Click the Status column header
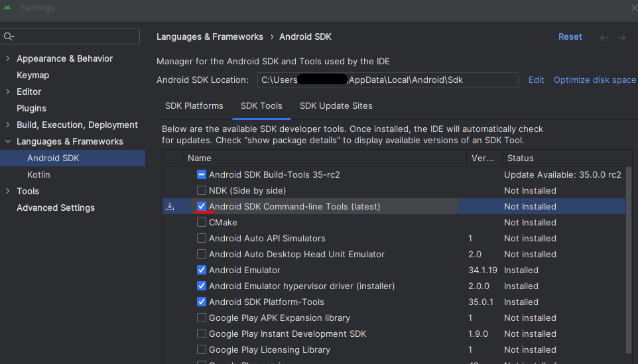638x364 pixels. (521, 158)
